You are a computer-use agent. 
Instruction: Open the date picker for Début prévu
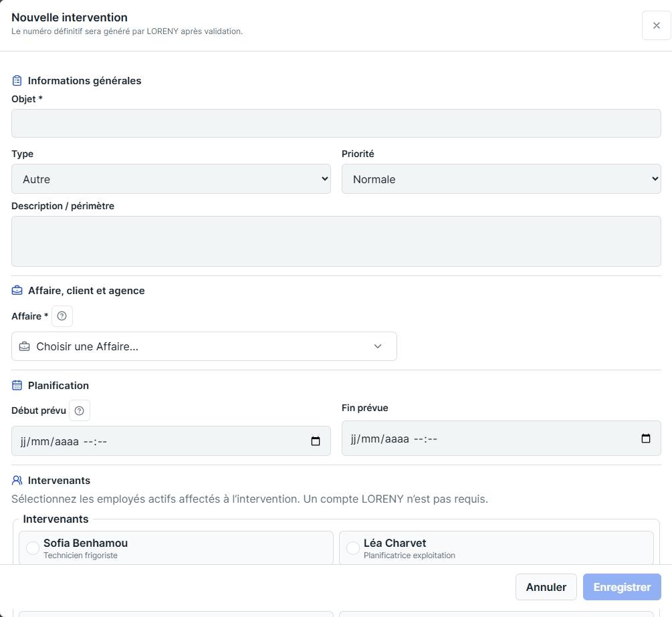click(316, 441)
